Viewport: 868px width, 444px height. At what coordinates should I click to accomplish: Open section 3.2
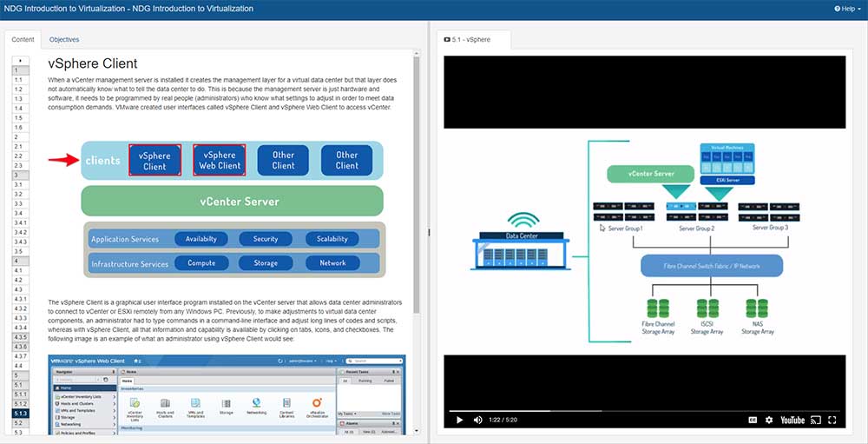tap(21, 194)
